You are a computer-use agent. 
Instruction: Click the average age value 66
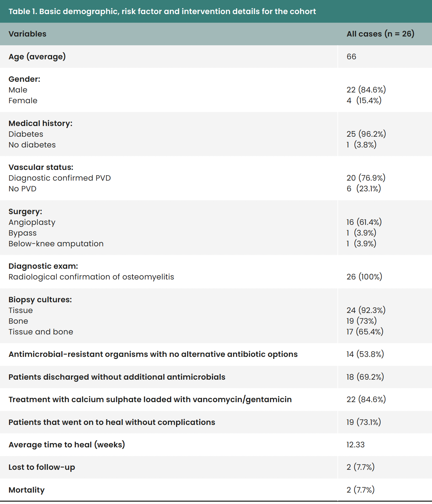pyautogui.click(x=351, y=57)
